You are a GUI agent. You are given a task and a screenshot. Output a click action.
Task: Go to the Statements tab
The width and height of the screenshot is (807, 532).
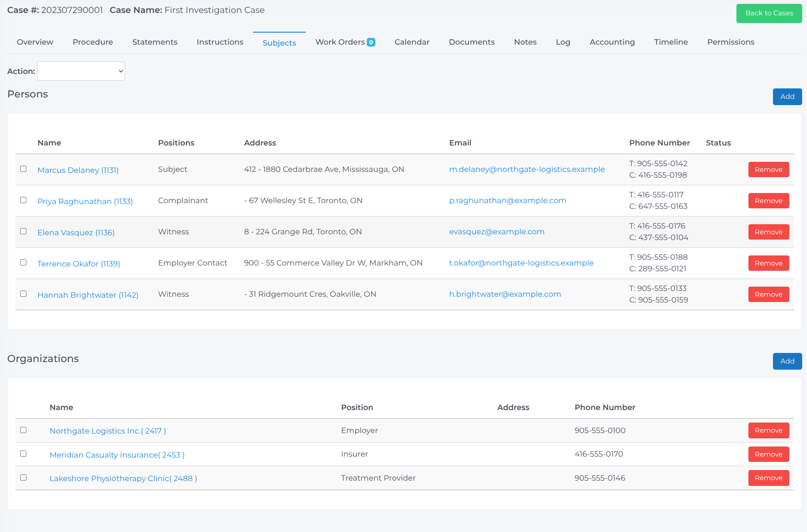coord(155,42)
